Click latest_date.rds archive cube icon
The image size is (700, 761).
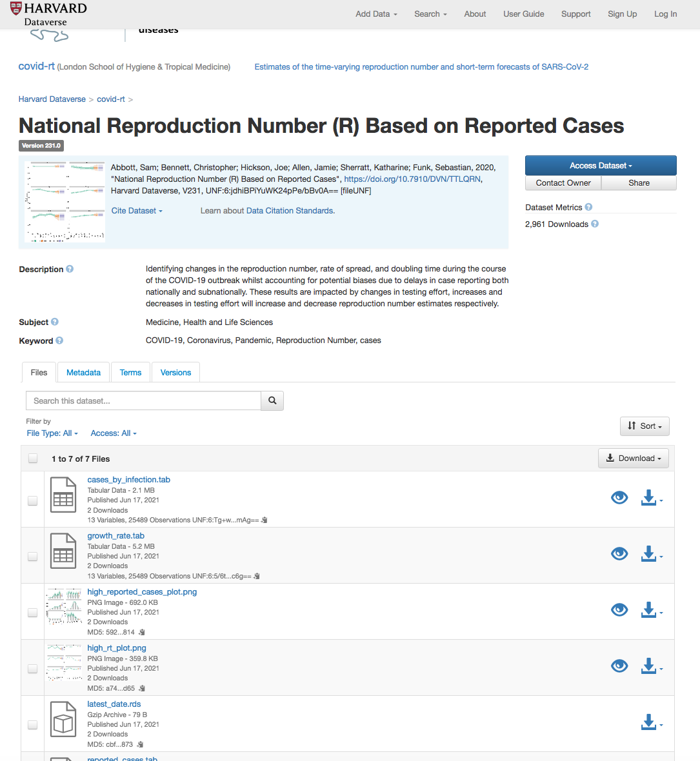(63, 719)
